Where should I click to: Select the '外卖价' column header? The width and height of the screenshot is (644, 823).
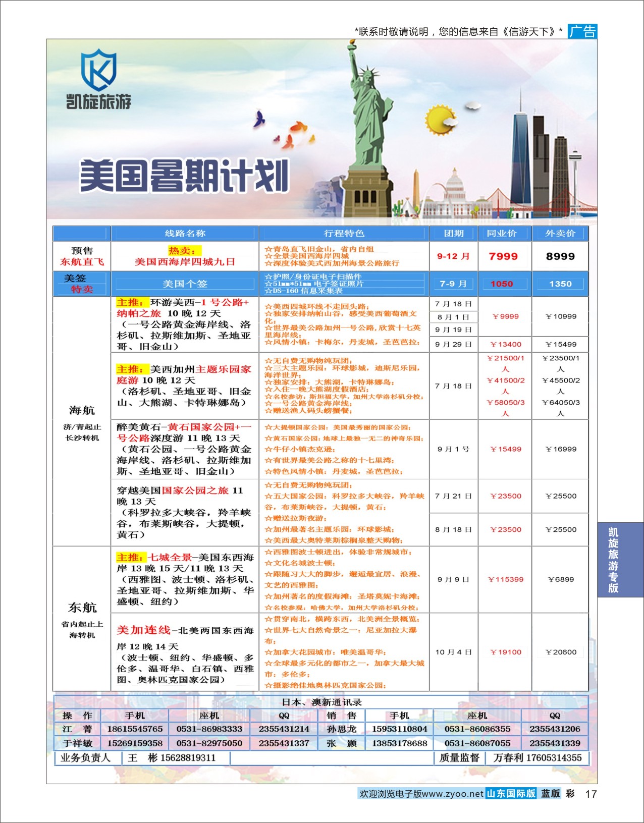click(560, 233)
